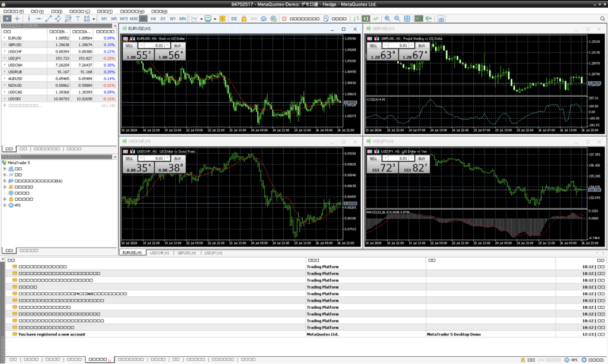Open the MQL5 IDE editor button
Image resolution: width=608 pixels, height=364 pixels.
pos(234,18)
